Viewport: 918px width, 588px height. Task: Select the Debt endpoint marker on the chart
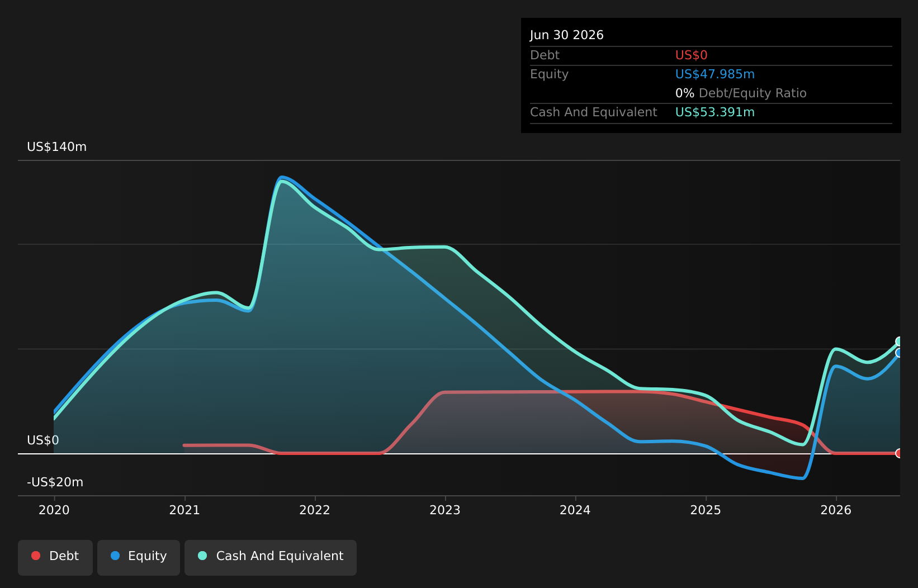pyautogui.click(x=900, y=453)
